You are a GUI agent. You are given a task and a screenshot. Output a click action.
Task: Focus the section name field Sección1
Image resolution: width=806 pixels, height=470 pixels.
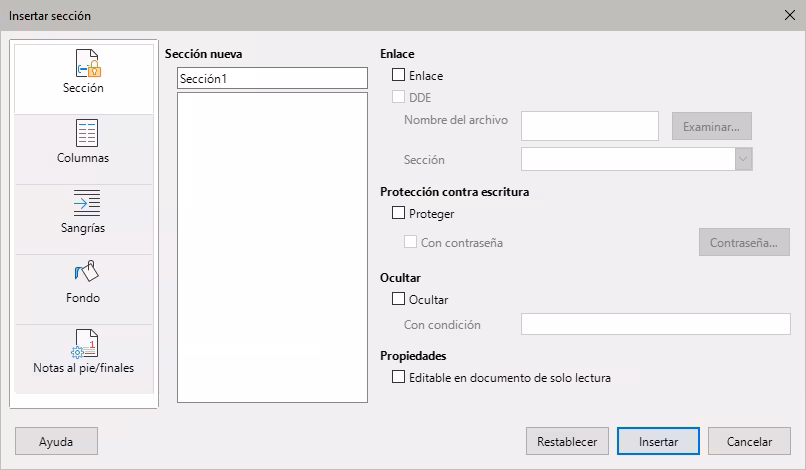coord(272,78)
